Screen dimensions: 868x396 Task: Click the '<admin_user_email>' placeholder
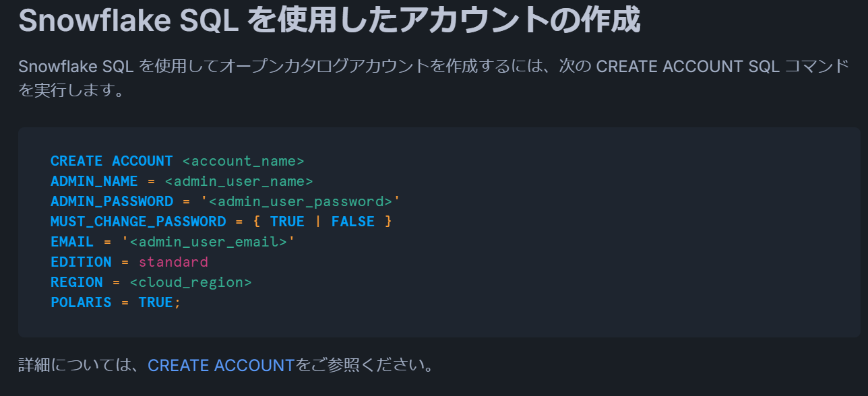pyautogui.click(x=208, y=242)
